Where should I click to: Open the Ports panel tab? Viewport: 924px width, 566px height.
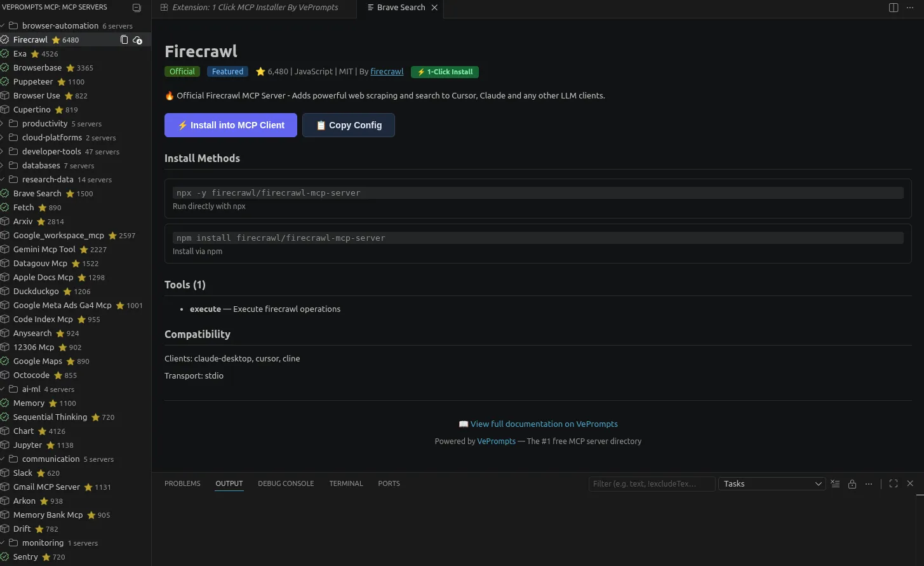(389, 484)
